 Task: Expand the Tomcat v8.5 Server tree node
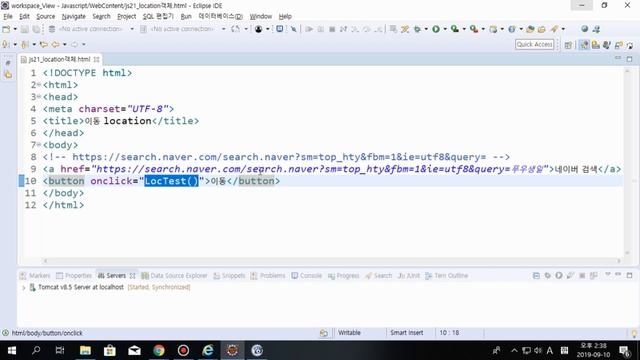point(23,287)
